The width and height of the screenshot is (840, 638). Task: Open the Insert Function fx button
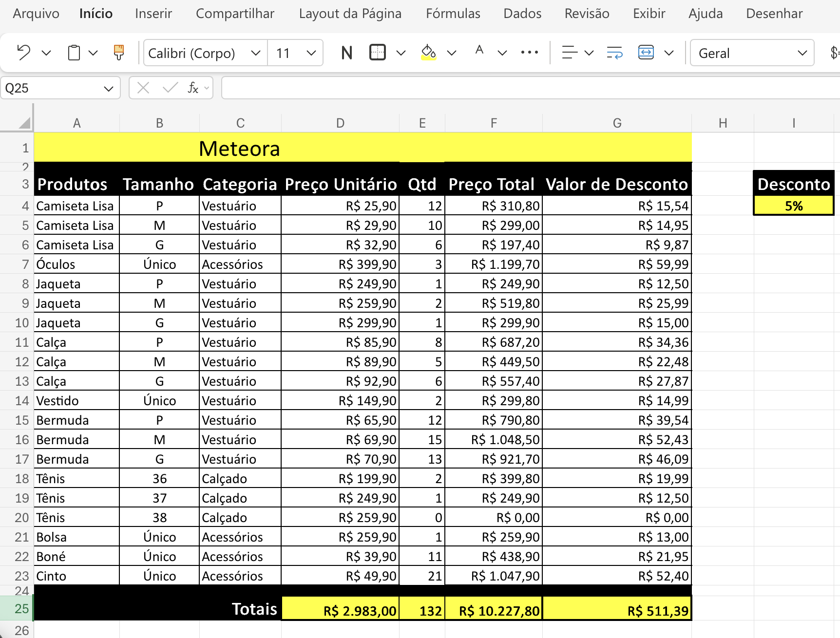point(193,88)
